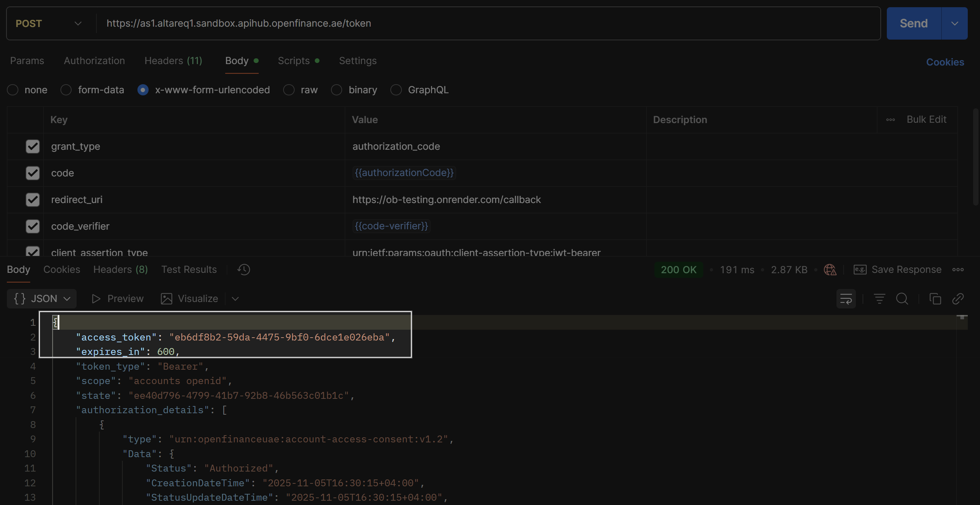The image size is (980, 505).
Task: Switch to the Authorization tab
Action: [x=94, y=61]
